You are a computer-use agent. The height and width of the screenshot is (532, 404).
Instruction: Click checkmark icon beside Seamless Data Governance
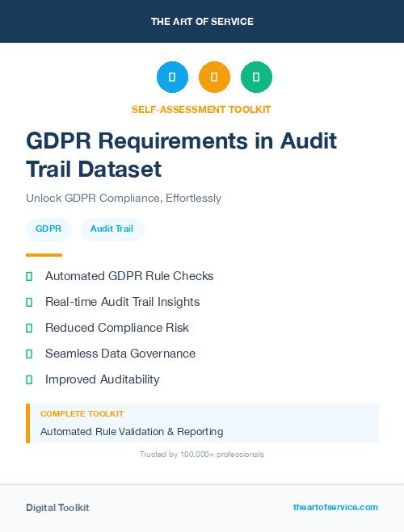(x=29, y=354)
